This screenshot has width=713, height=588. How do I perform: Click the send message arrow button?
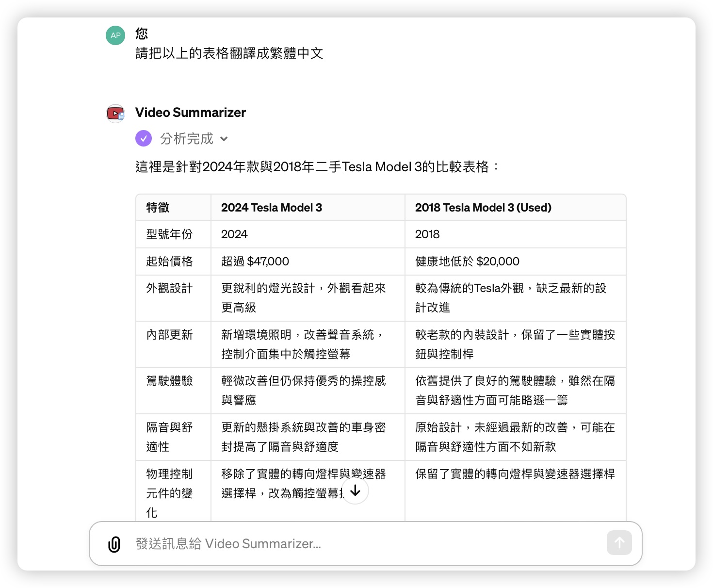click(x=619, y=542)
